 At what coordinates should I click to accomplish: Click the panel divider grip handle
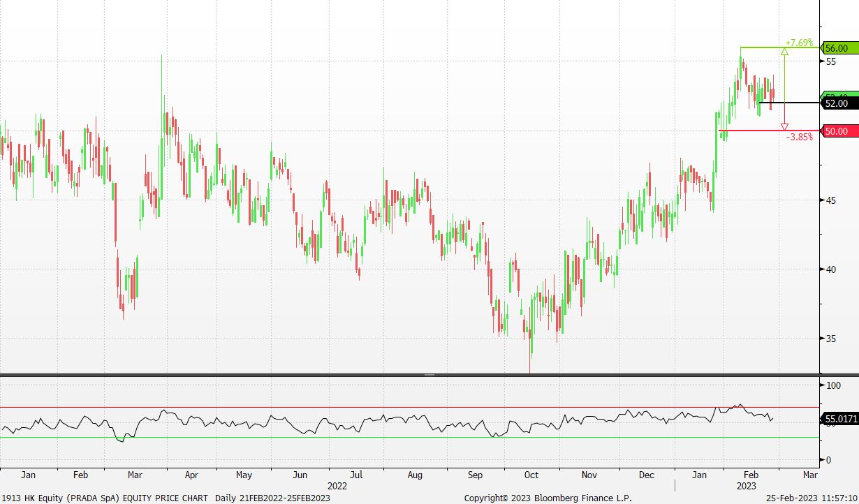[429, 376]
